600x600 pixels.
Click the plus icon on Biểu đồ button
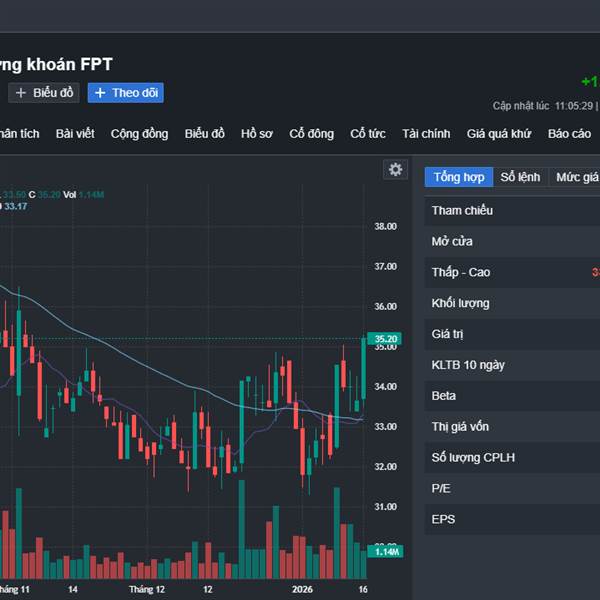(21, 93)
